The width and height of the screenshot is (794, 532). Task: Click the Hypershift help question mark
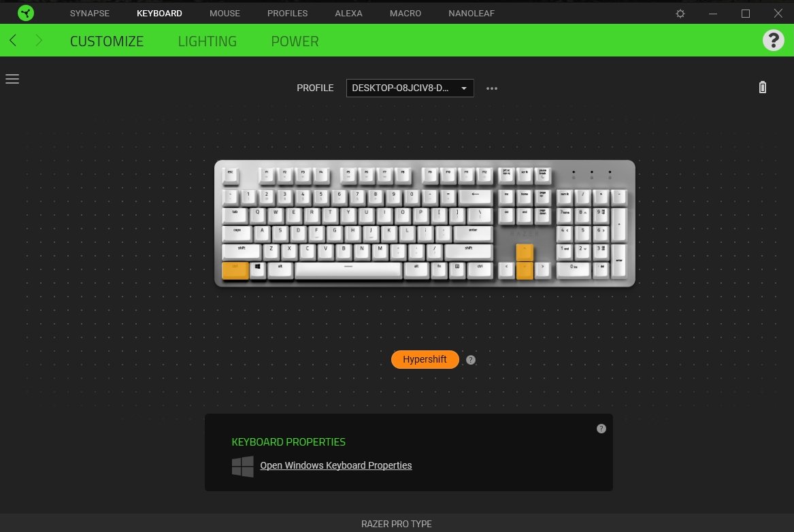click(x=470, y=360)
